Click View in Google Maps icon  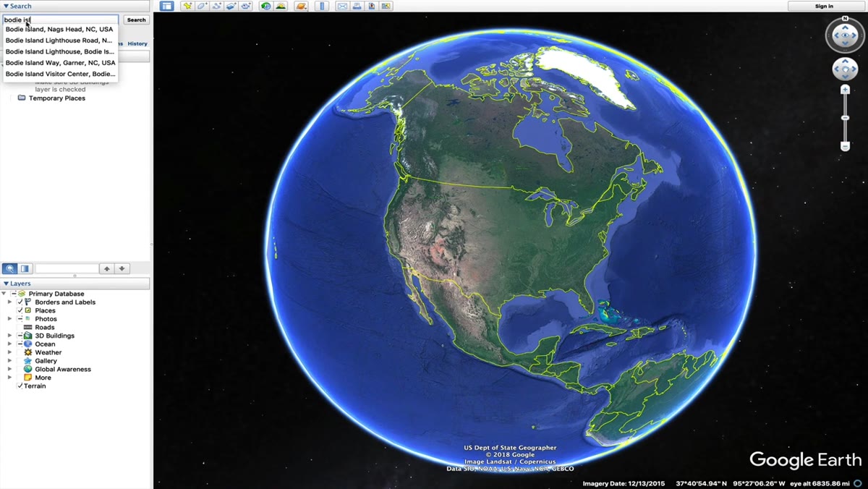tap(386, 6)
